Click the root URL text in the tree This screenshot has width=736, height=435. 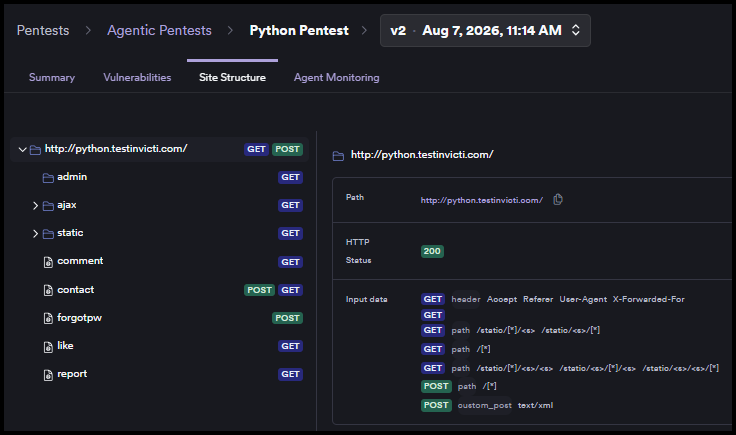pyautogui.click(x=116, y=149)
